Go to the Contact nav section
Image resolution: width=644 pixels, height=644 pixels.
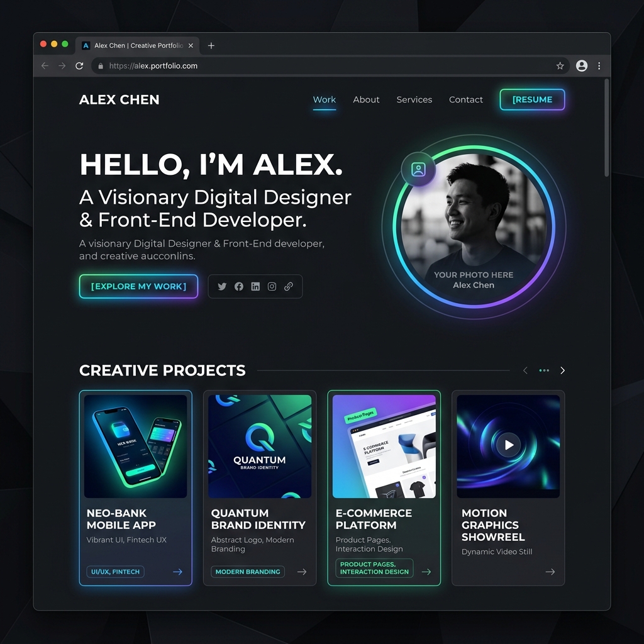tap(466, 99)
